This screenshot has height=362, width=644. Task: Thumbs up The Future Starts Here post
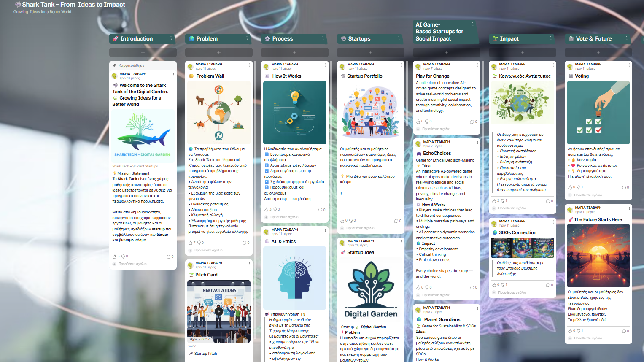(570, 331)
